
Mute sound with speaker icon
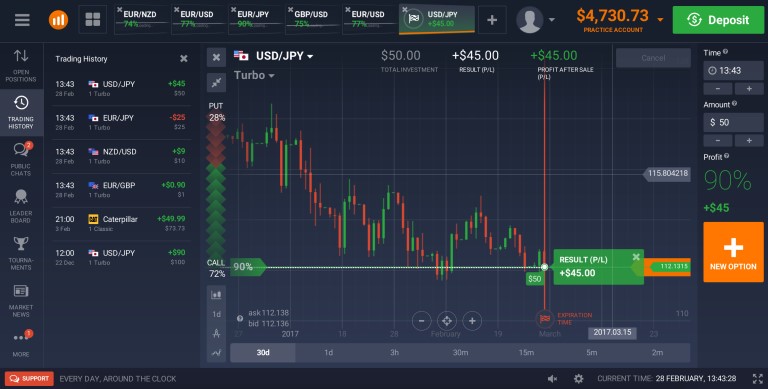(552, 379)
